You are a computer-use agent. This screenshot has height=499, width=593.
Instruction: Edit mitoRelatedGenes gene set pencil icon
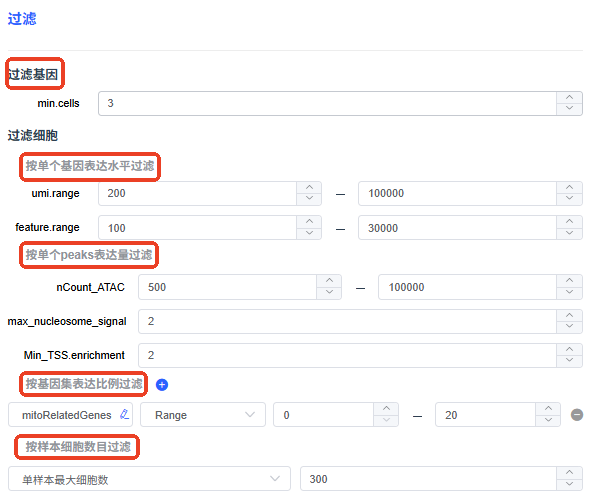pyautogui.click(x=124, y=414)
